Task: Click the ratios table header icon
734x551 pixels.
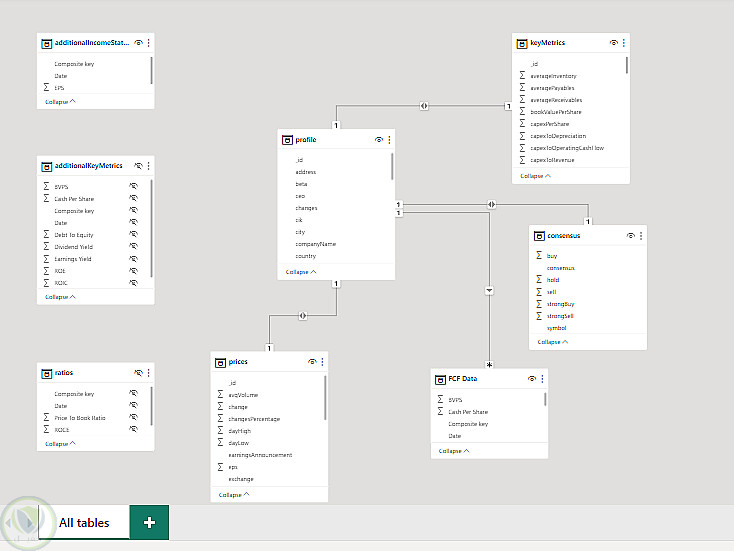Action: tap(46, 373)
